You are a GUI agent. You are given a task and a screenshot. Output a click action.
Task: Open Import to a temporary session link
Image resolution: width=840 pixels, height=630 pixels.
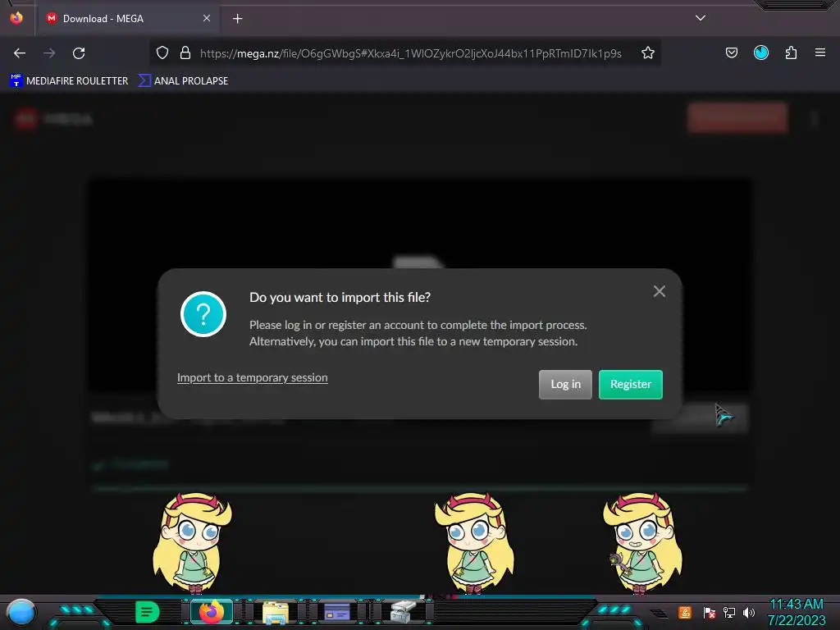point(253,377)
